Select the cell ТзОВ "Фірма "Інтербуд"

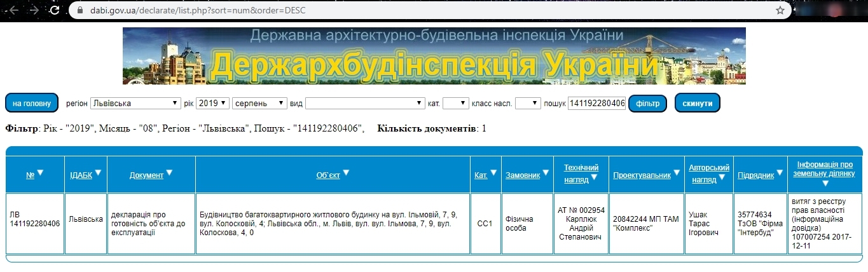(x=760, y=223)
